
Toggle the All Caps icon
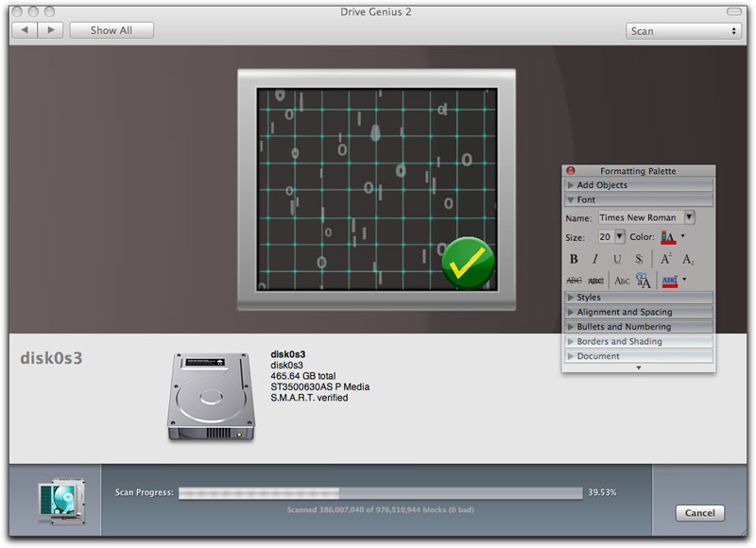pos(643,281)
